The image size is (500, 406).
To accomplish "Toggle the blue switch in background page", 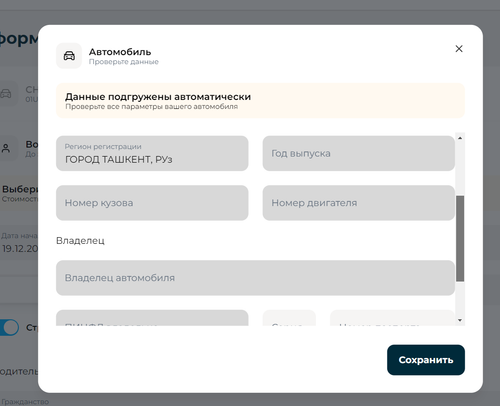I will 9,327.
